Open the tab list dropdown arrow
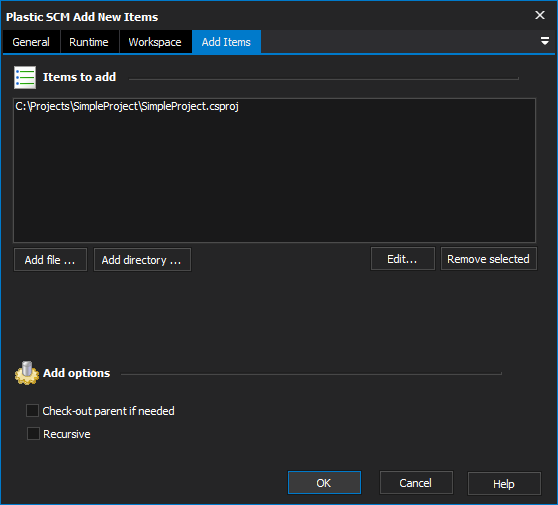This screenshot has width=558, height=505. pos(544,41)
